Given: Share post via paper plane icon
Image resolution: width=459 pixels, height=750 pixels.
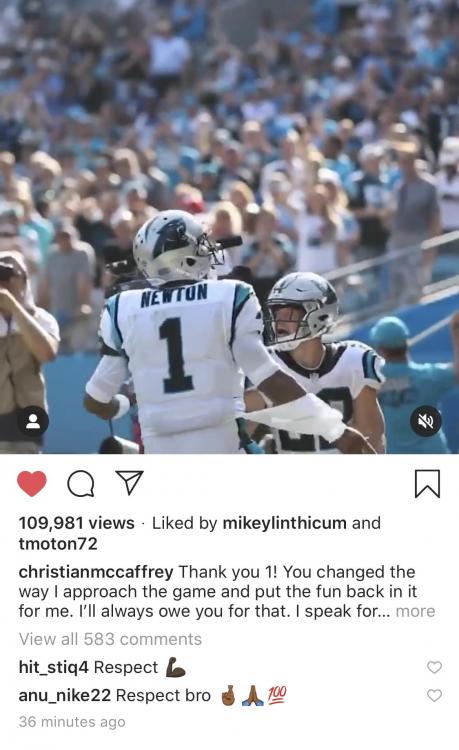Looking at the screenshot, I should coord(130,482).
